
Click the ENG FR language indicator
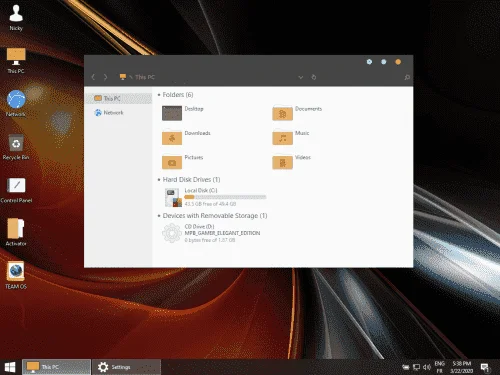pyautogui.click(x=440, y=367)
